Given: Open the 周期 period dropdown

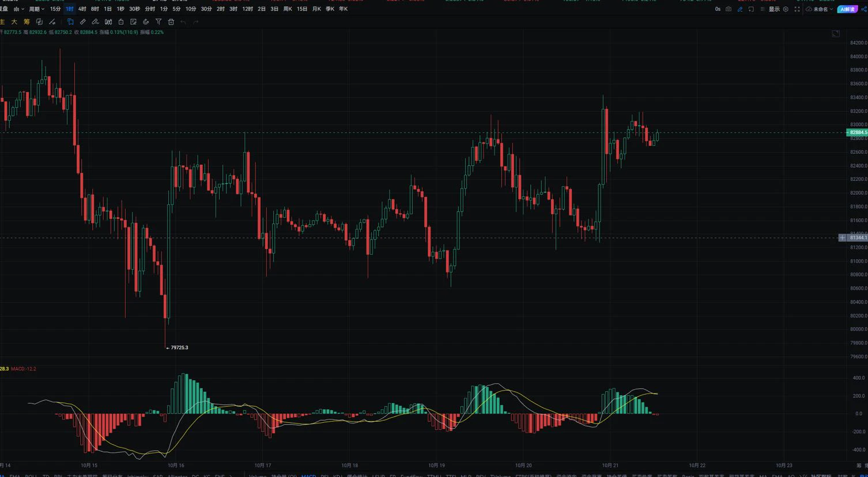Looking at the screenshot, I should point(37,9).
